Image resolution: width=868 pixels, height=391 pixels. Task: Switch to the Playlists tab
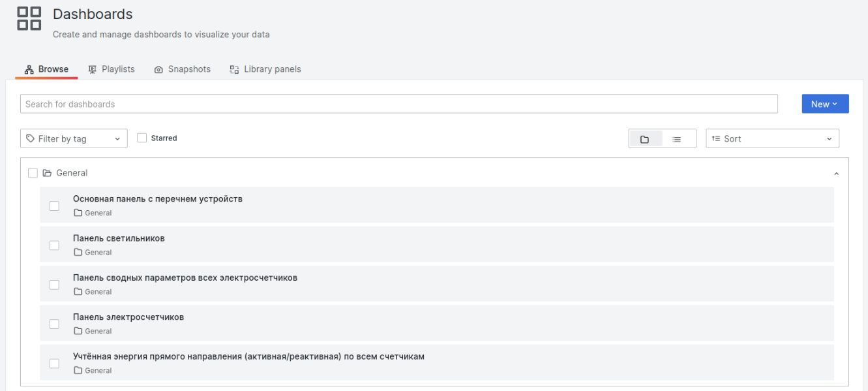point(111,69)
